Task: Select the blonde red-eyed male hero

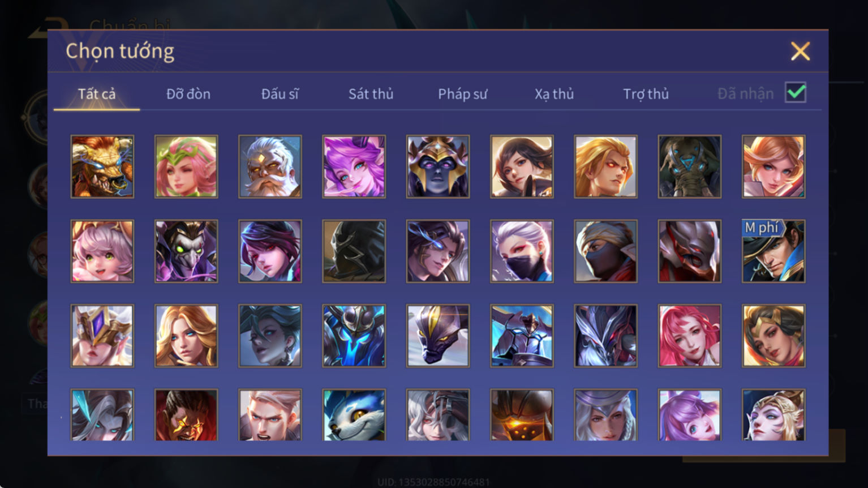Action: (605, 166)
